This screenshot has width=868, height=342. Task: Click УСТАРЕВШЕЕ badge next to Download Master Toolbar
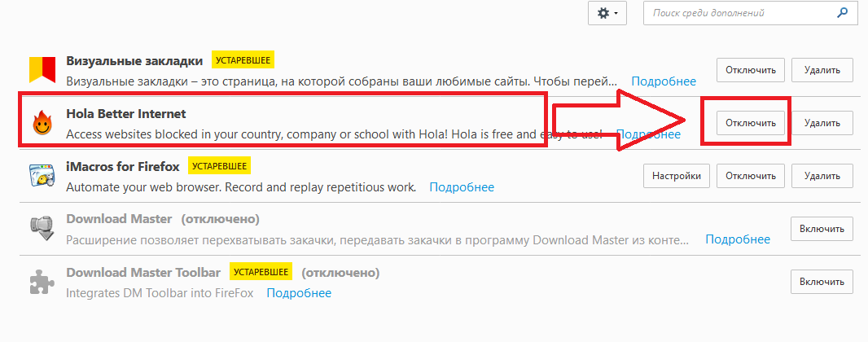261,272
